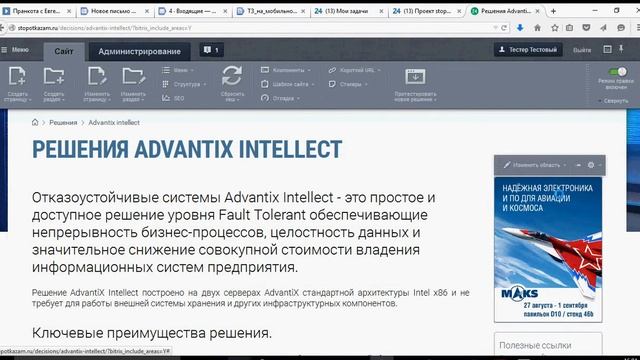Click the Сбросить кеш refresh icon
Viewport: 640px width, 360px height.
click(232, 76)
